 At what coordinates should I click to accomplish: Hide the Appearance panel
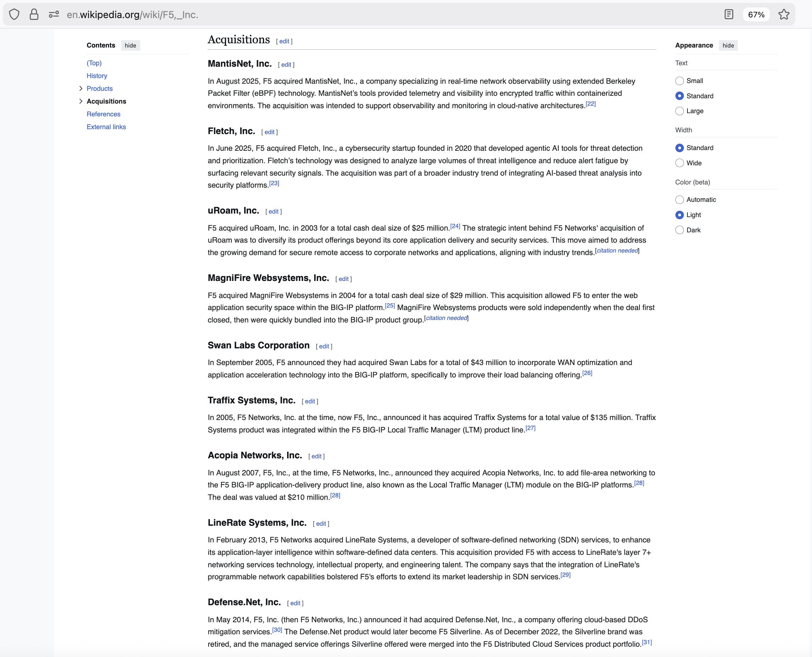point(728,45)
